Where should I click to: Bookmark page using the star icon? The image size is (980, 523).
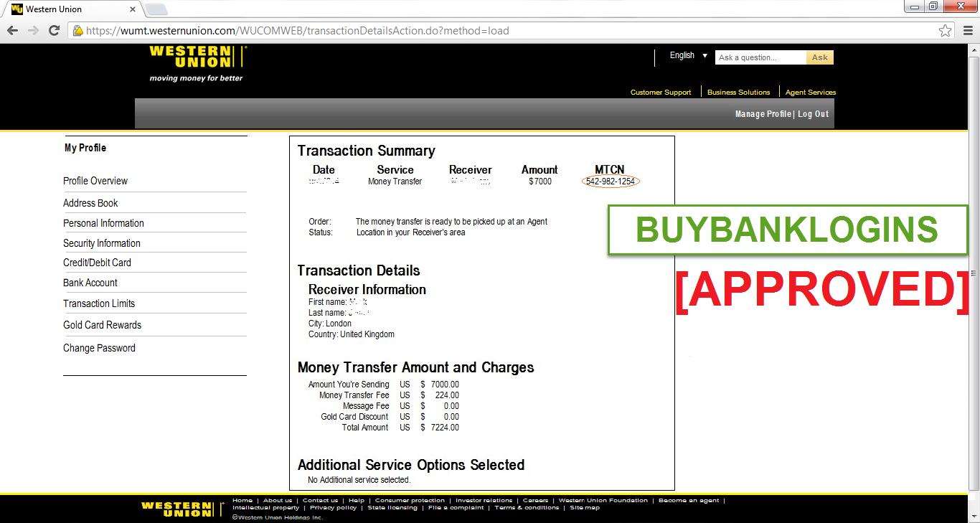[946, 30]
